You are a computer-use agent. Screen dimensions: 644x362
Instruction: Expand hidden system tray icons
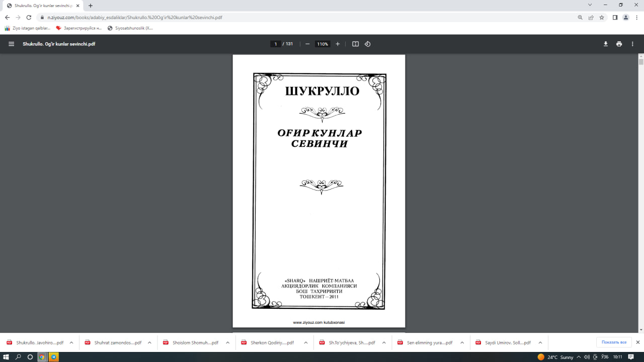click(578, 357)
